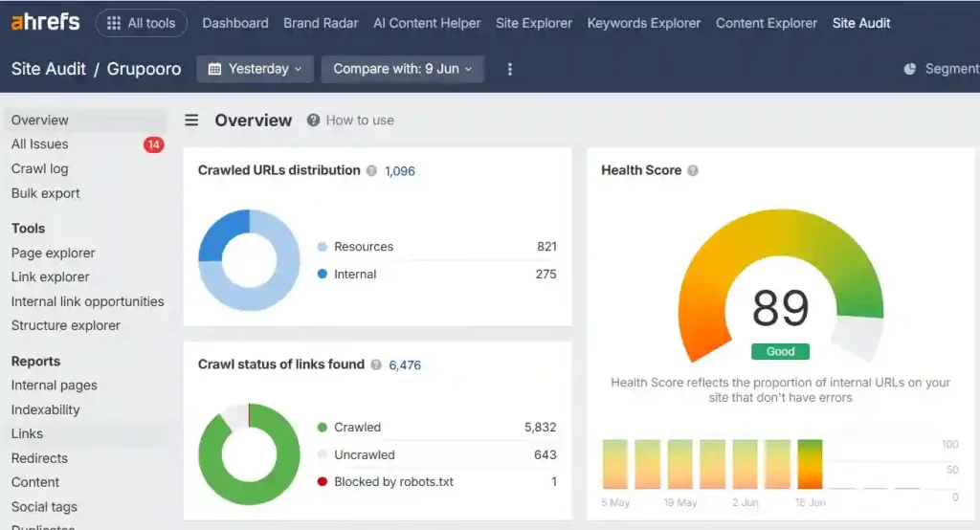Screen dimensions: 980x530
Task: Click Blocked by robots.txt legend row
Action: coord(436,482)
